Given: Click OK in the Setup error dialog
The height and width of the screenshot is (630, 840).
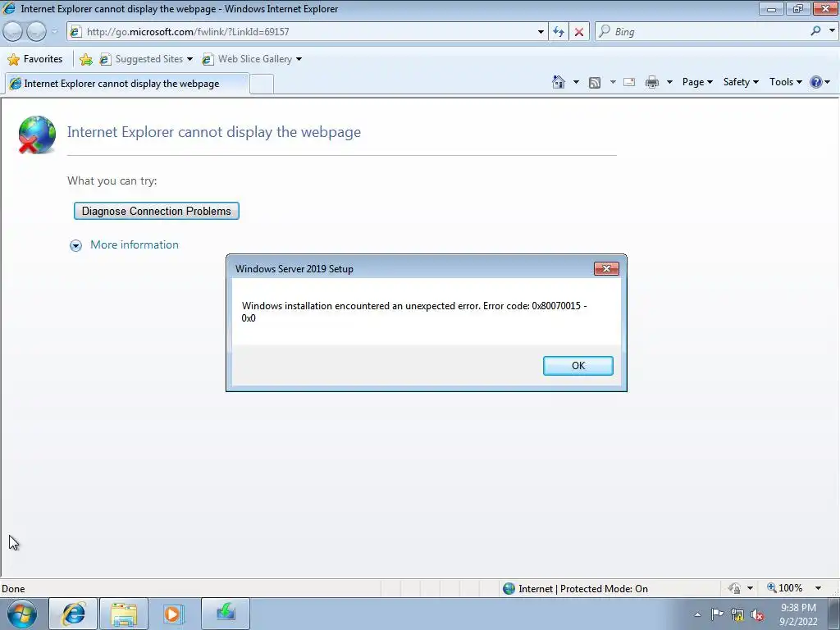Looking at the screenshot, I should [x=578, y=365].
